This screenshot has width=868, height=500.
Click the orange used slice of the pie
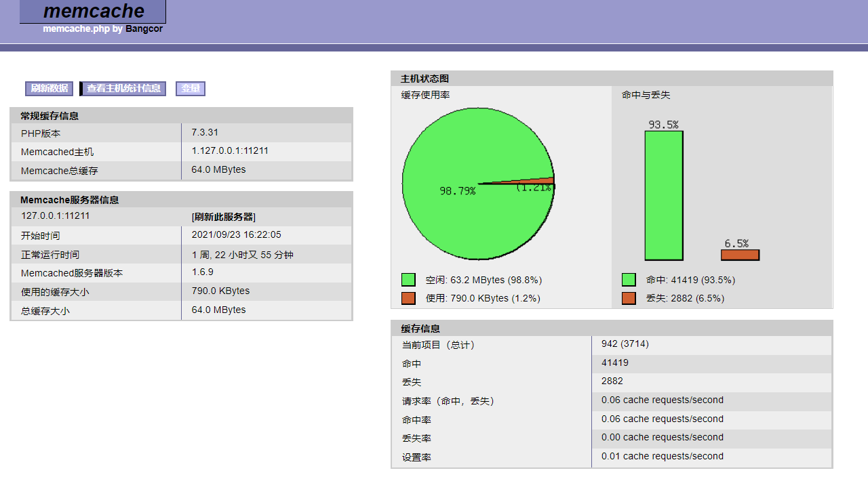542,181
